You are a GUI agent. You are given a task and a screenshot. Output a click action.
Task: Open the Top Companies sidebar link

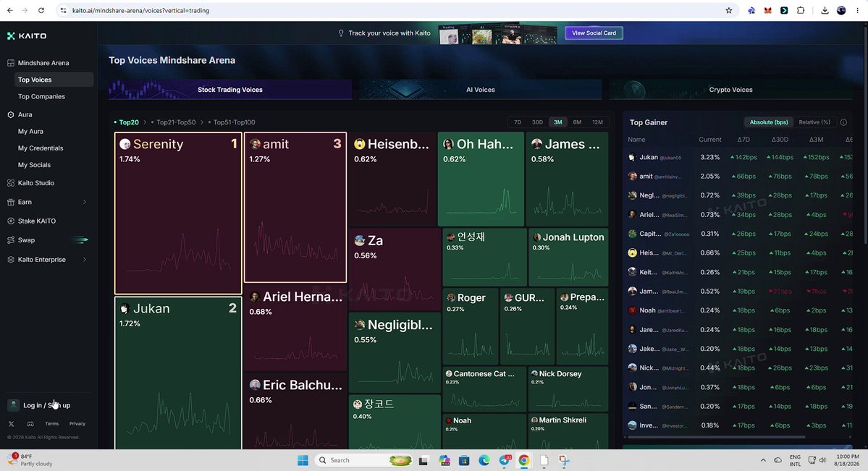[x=41, y=97]
